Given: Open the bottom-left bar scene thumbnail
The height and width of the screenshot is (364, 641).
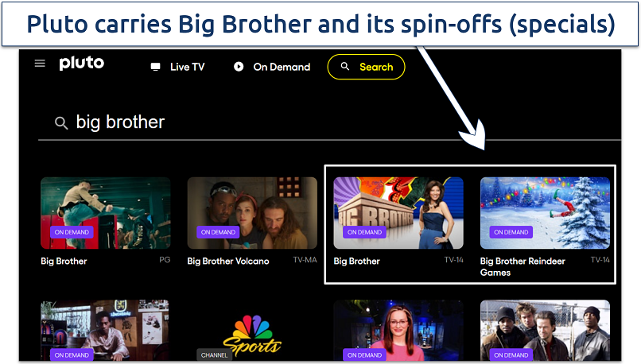Looking at the screenshot, I should (105, 330).
